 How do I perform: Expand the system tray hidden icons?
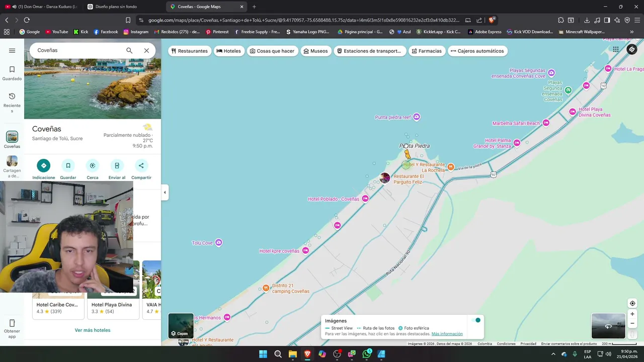click(553, 354)
